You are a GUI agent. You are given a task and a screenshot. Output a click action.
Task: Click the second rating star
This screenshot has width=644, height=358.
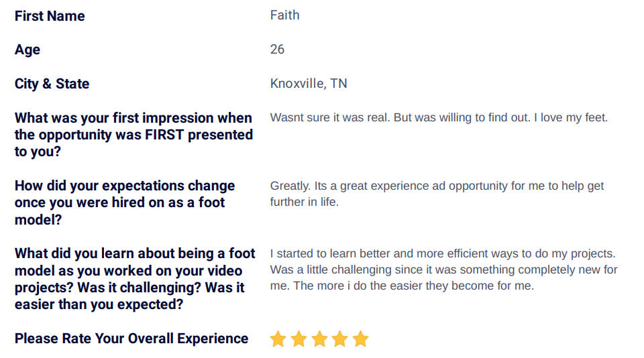click(299, 339)
